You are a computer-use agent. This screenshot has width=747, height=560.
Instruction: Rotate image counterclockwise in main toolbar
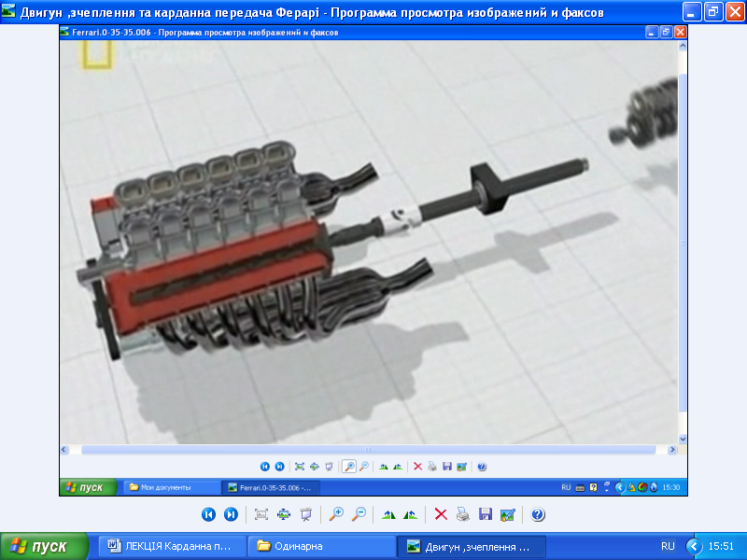pyautogui.click(x=410, y=514)
